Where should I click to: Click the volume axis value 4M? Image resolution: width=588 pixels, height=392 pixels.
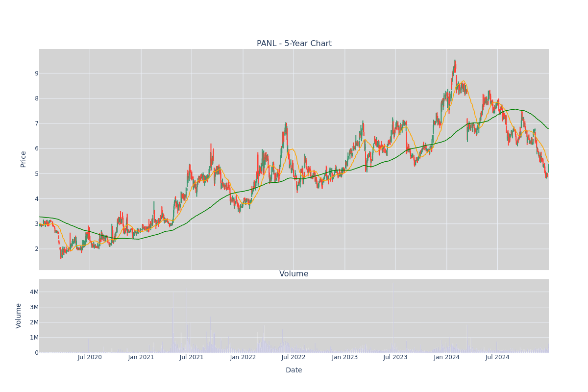pyautogui.click(x=34, y=292)
